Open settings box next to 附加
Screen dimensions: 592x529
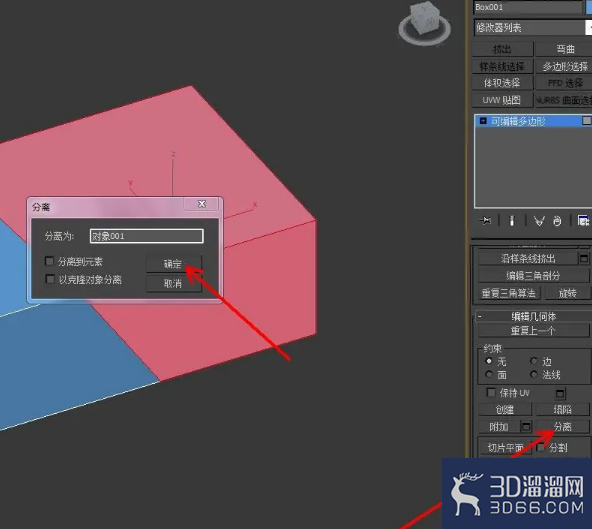pos(526,427)
